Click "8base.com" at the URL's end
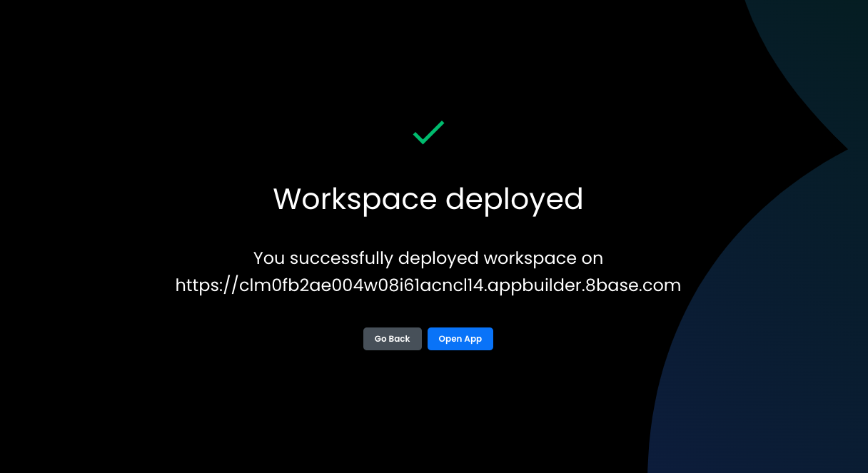868x473 pixels. [632, 285]
